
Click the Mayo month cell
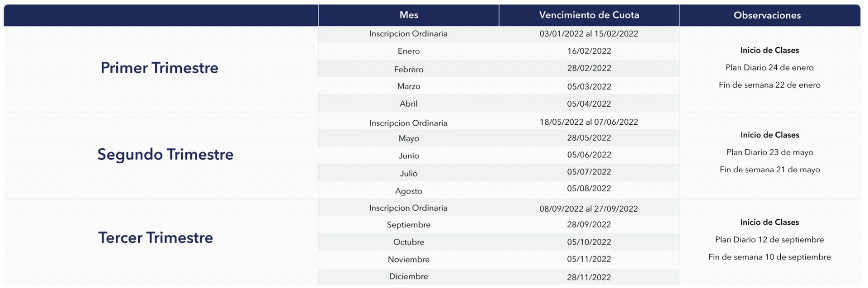(409, 138)
